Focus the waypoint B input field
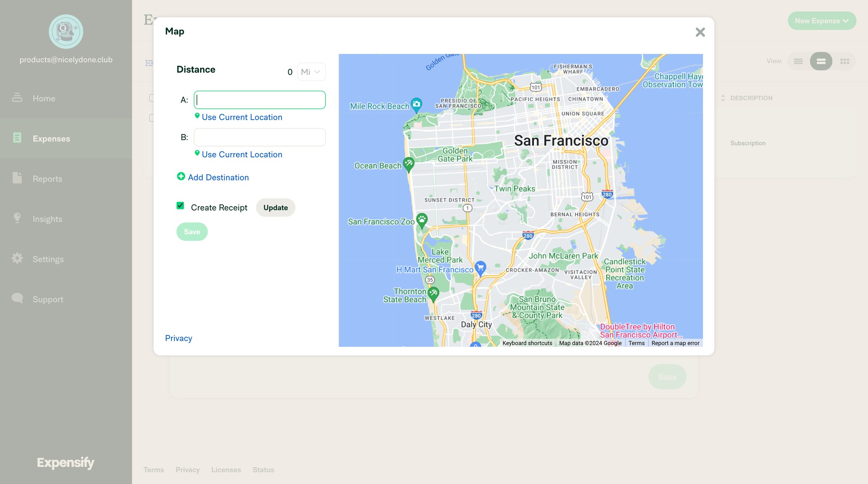This screenshot has height=484, width=868. (x=260, y=137)
